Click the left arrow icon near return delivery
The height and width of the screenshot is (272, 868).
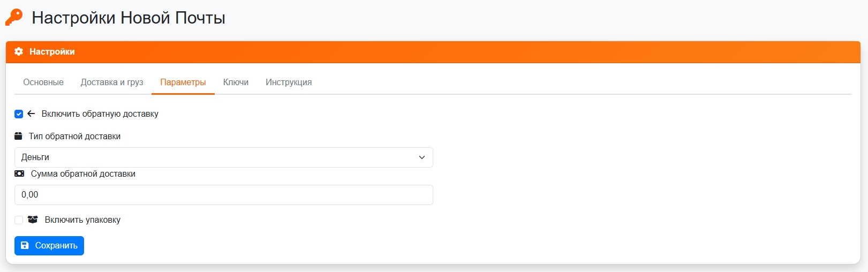pos(31,114)
